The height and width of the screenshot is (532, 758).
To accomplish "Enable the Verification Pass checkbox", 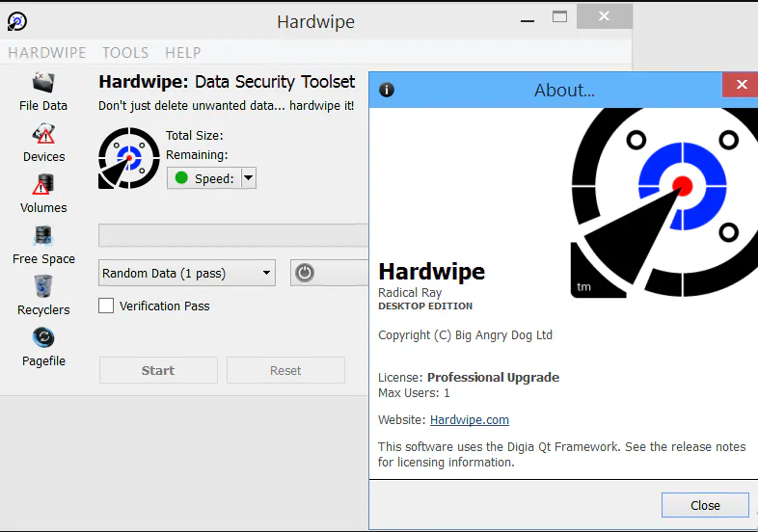I will click(x=106, y=306).
